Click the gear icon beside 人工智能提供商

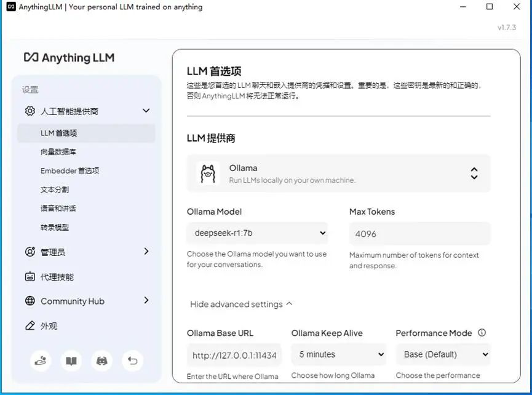pyautogui.click(x=30, y=111)
